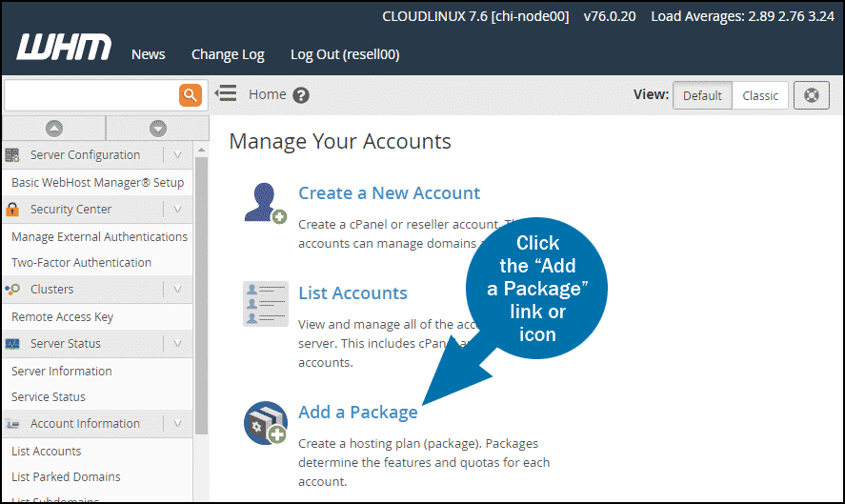Click the Server Configuration section label
This screenshot has height=504, width=845.
85,155
